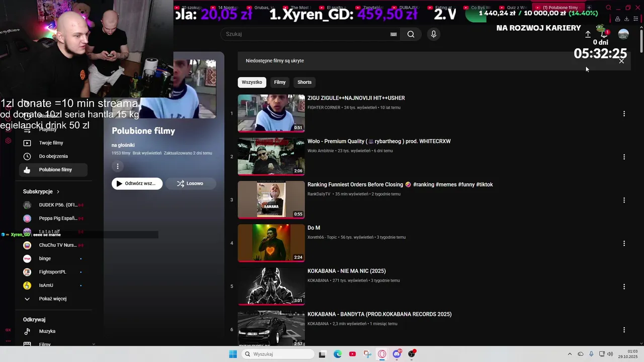The width and height of the screenshot is (644, 362).
Task: Click the search magnifier button
Action: (411, 34)
